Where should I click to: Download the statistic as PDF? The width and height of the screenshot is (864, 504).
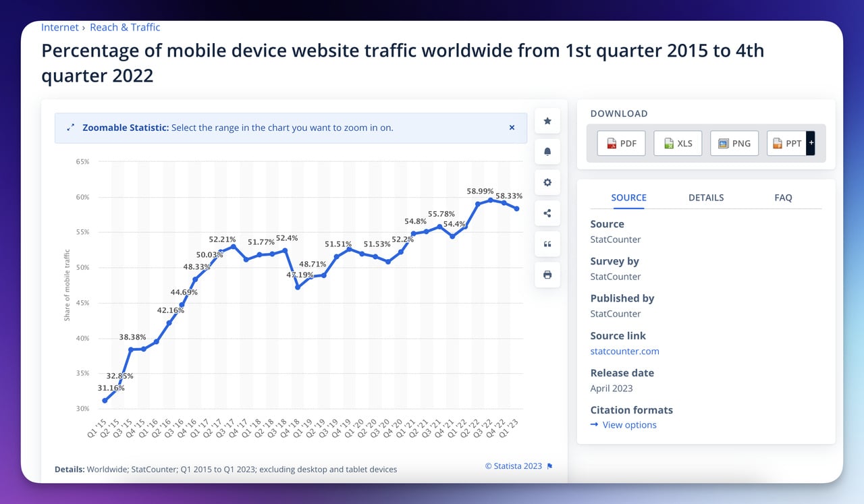coord(620,143)
